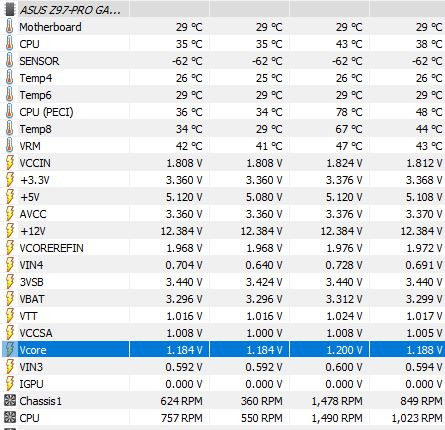Click the thermometer icon beside Temp6
Viewport: 445px width, 430px height.
point(9,95)
